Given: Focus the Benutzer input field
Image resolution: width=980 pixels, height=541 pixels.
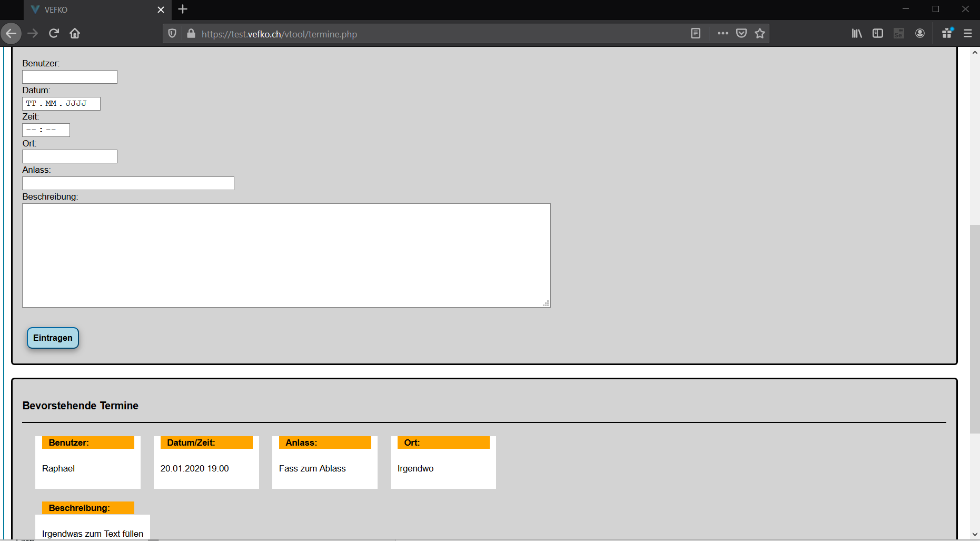Looking at the screenshot, I should 70,77.
